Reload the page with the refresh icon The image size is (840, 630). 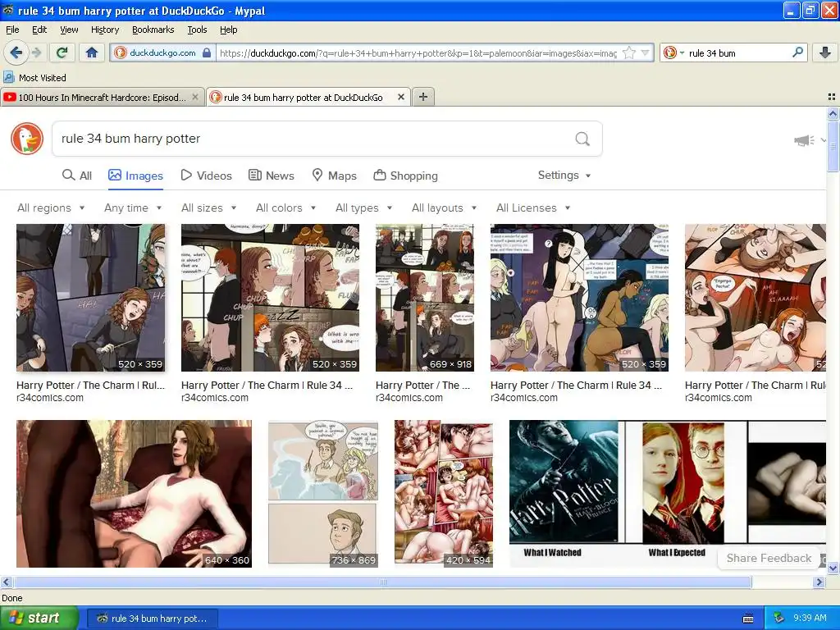pos(62,52)
